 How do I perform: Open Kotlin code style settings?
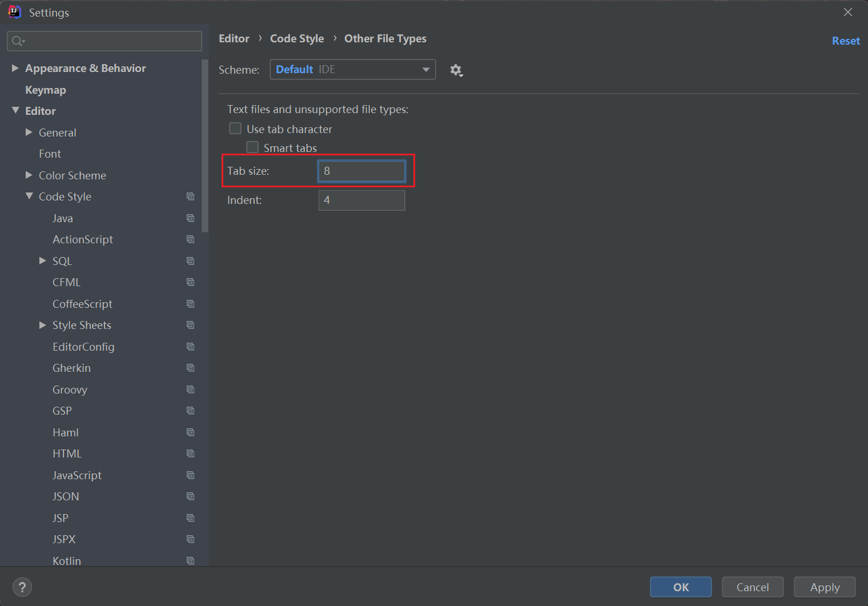[67, 561]
